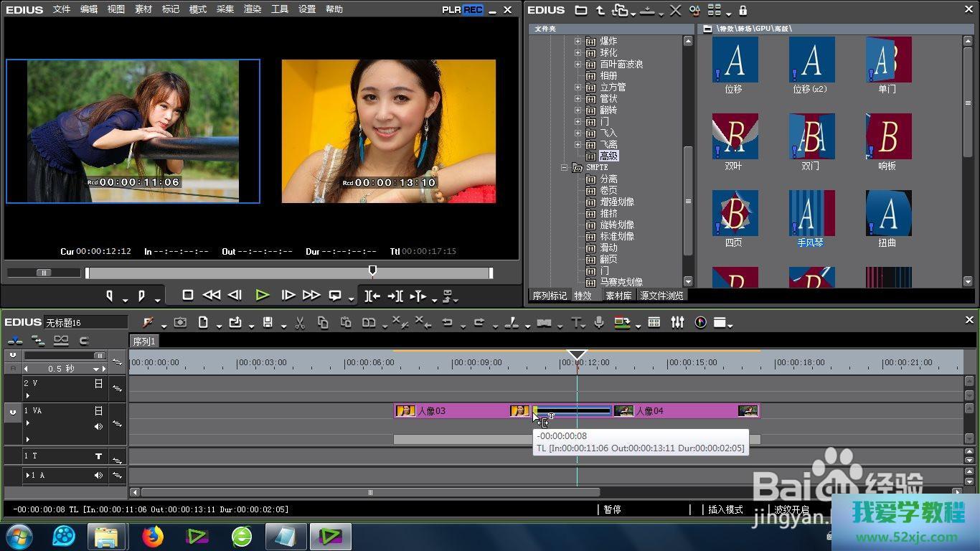Click the save project floppy disk icon
The image size is (980, 551).
pyautogui.click(x=268, y=323)
